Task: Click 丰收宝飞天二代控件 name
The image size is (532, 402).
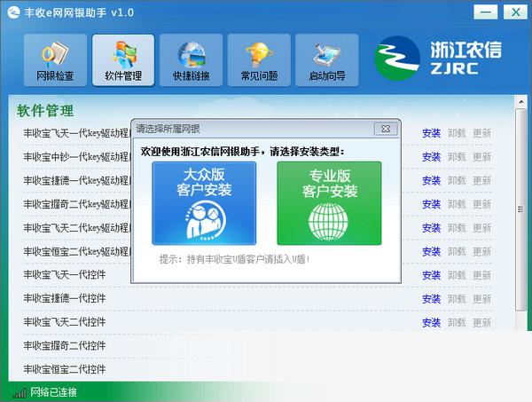Action: coord(65,322)
